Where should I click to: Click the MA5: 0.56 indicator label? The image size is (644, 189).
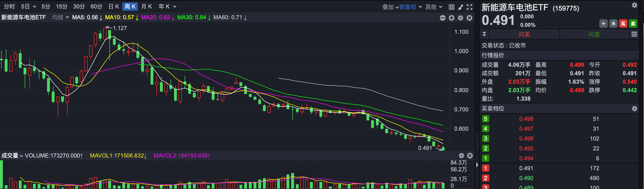[87, 17]
